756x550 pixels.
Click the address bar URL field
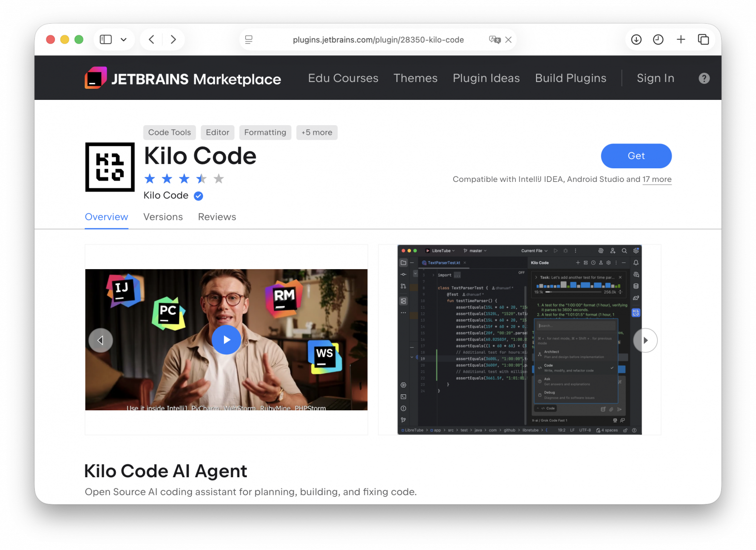(378, 40)
